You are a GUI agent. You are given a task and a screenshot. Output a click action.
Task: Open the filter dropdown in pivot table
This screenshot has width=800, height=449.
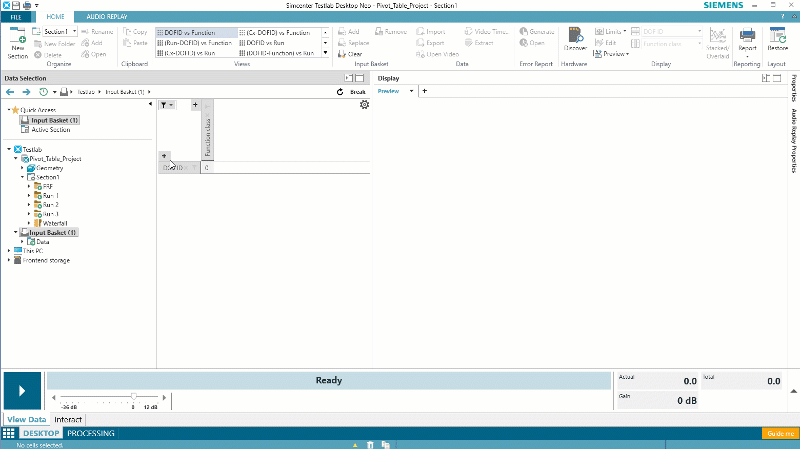pos(168,105)
